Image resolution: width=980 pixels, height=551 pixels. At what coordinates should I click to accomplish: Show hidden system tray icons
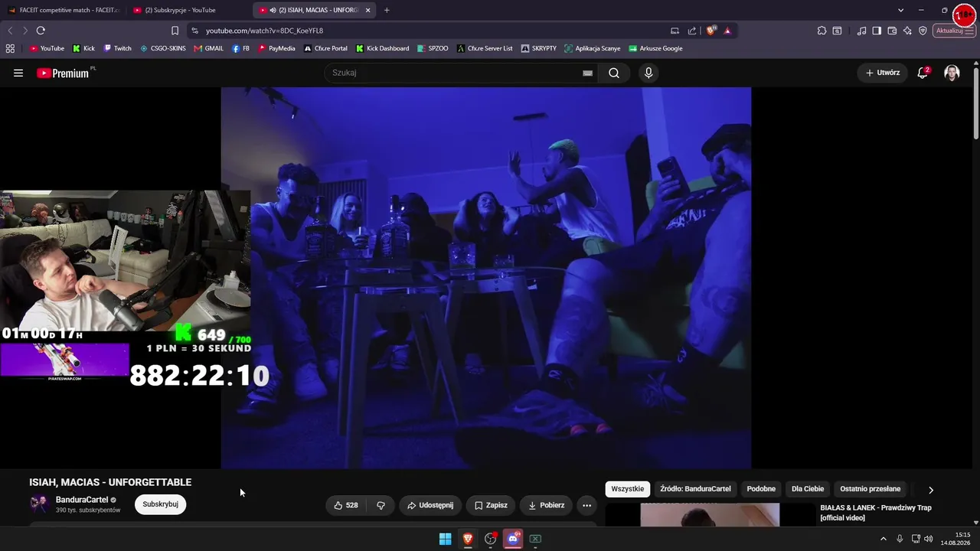883,539
